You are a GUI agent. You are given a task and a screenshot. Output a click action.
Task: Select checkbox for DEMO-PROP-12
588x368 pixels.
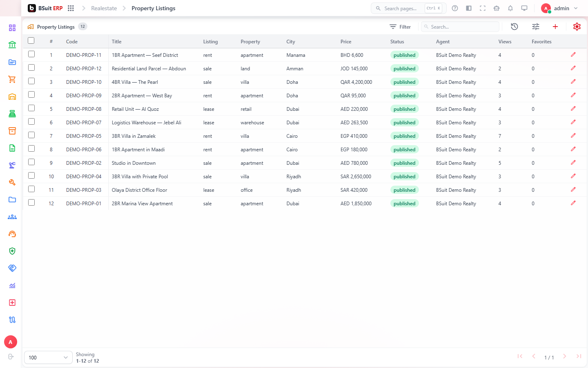[31, 67]
